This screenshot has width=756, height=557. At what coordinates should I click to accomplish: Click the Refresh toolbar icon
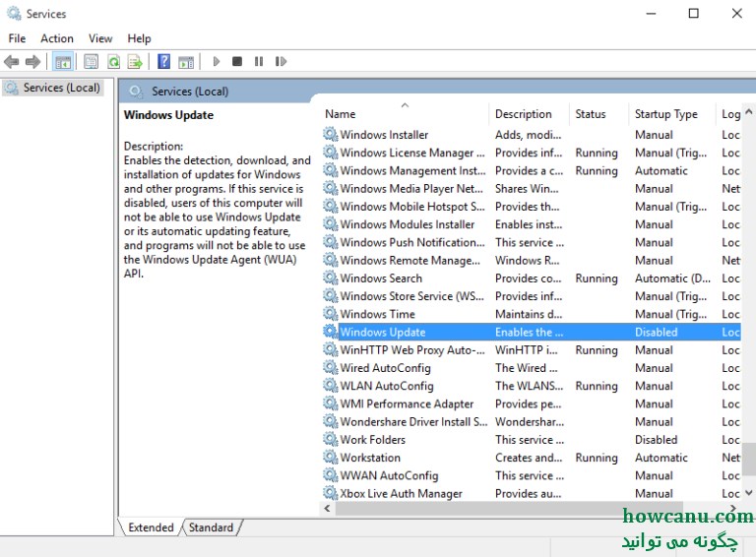tap(113, 62)
